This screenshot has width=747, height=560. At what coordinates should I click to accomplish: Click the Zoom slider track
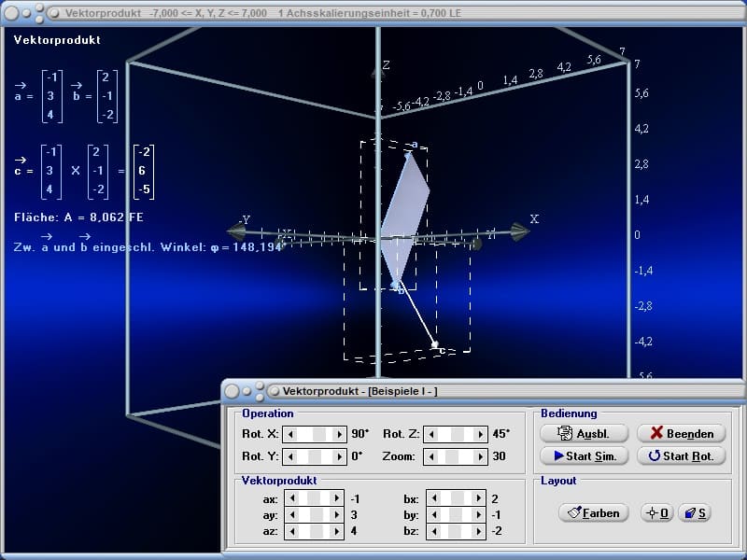456,456
